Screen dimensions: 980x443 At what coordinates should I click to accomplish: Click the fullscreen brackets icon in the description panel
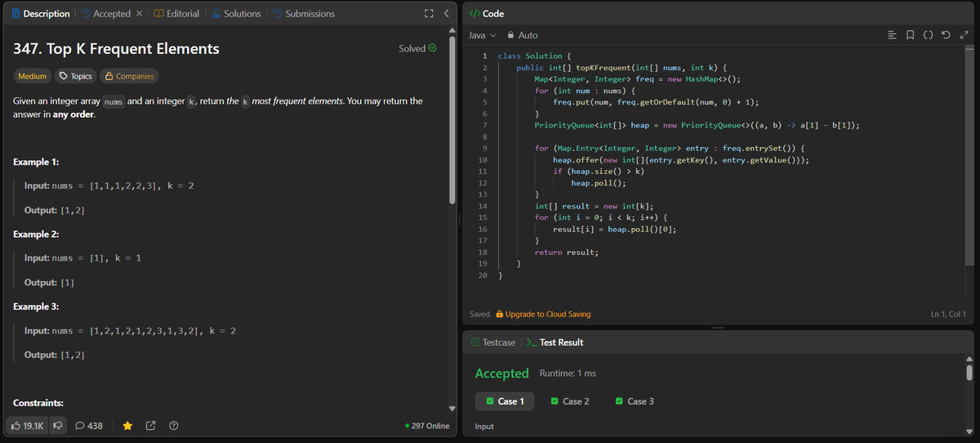429,14
